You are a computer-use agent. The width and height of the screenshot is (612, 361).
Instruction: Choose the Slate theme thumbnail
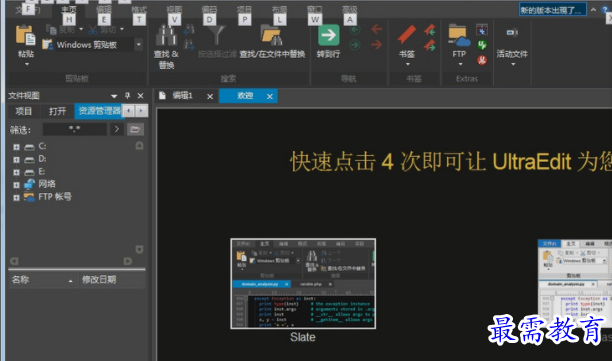(303, 284)
